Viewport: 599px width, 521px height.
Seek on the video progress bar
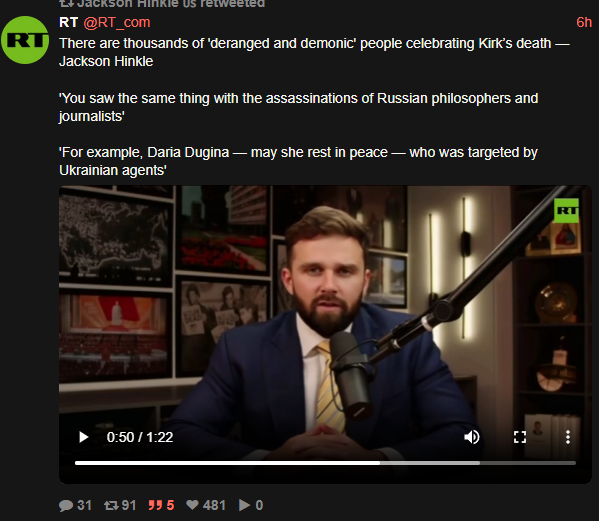pyautogui.click(x=325, y=463)
